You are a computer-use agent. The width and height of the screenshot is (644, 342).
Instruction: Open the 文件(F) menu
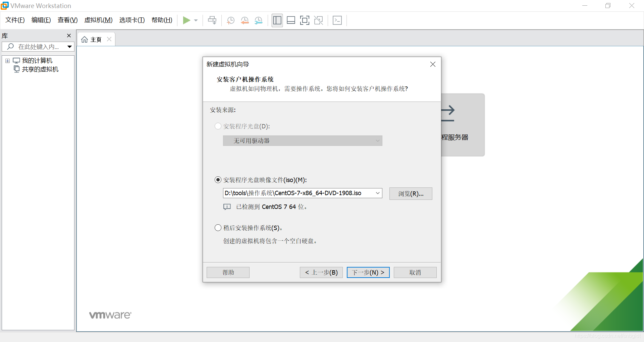(x=15, y=20)
